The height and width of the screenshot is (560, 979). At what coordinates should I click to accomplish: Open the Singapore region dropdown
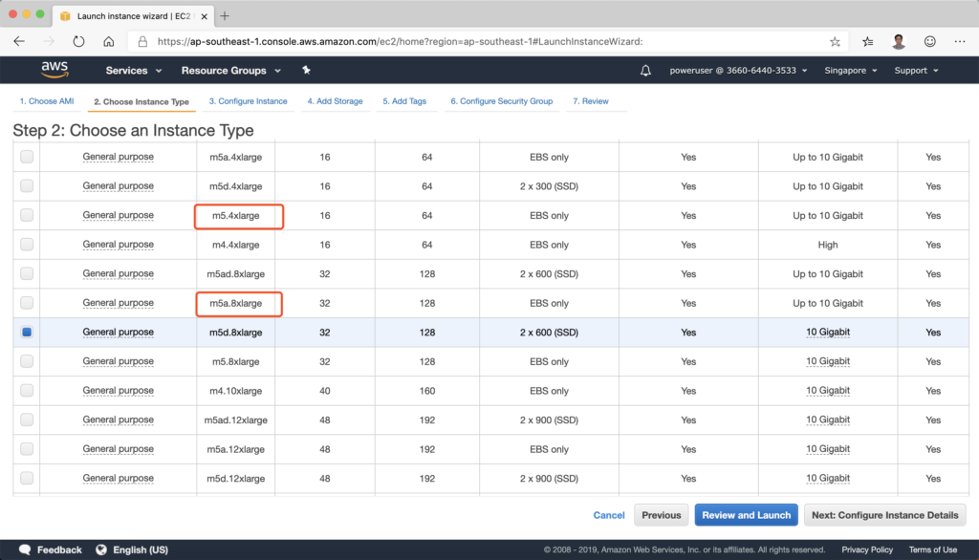click(850, 71)
